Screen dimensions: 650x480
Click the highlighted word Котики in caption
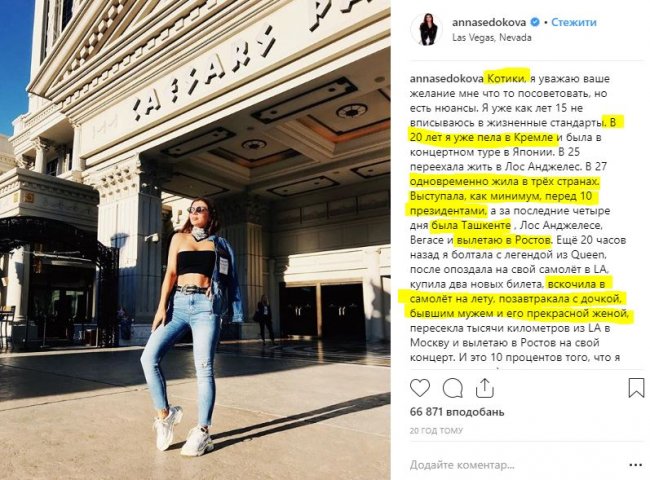click(507, 78)
